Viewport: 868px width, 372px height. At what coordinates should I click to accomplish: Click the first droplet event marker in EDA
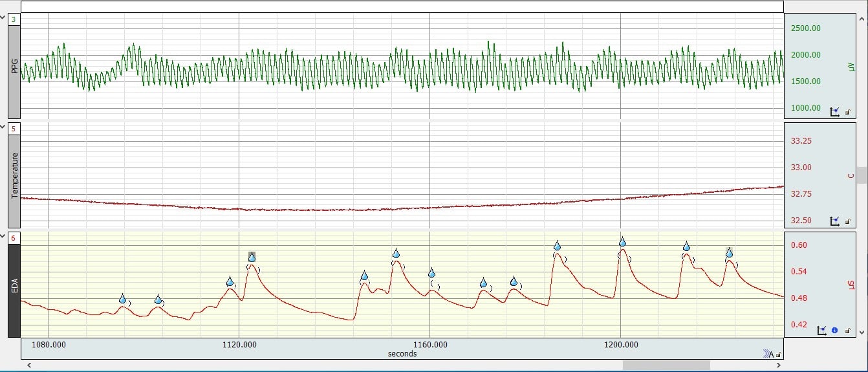(122, 299)
